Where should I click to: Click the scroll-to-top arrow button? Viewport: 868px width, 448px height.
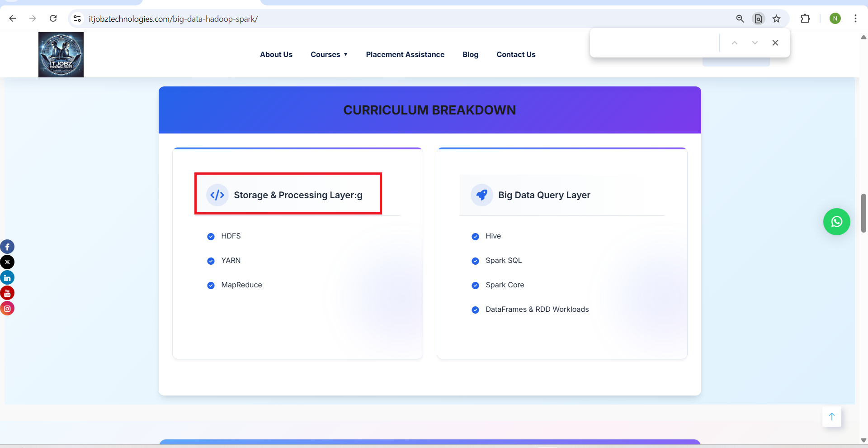click(x=831, y=417)
